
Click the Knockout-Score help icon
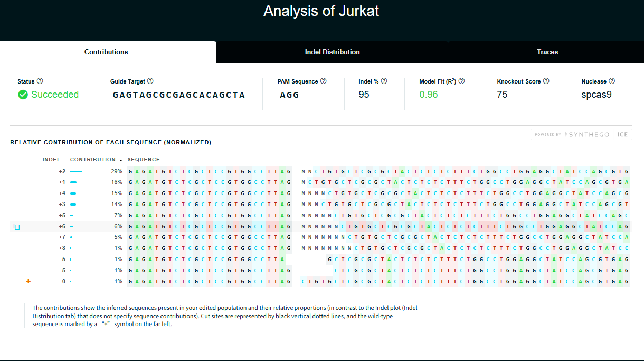[546, 81]
